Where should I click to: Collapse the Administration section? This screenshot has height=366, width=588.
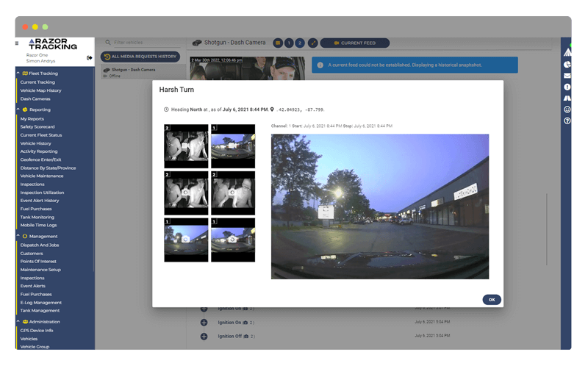(18, 322)
